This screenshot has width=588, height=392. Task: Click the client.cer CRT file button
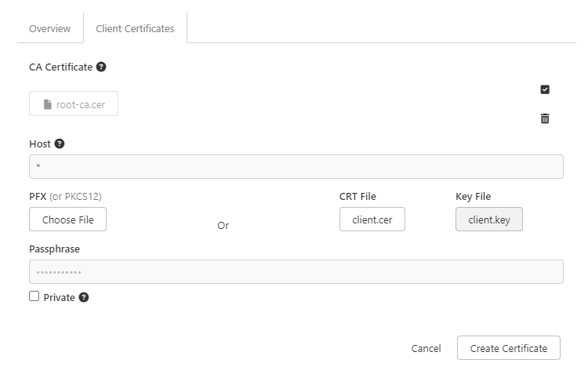[x=372, y=220]
